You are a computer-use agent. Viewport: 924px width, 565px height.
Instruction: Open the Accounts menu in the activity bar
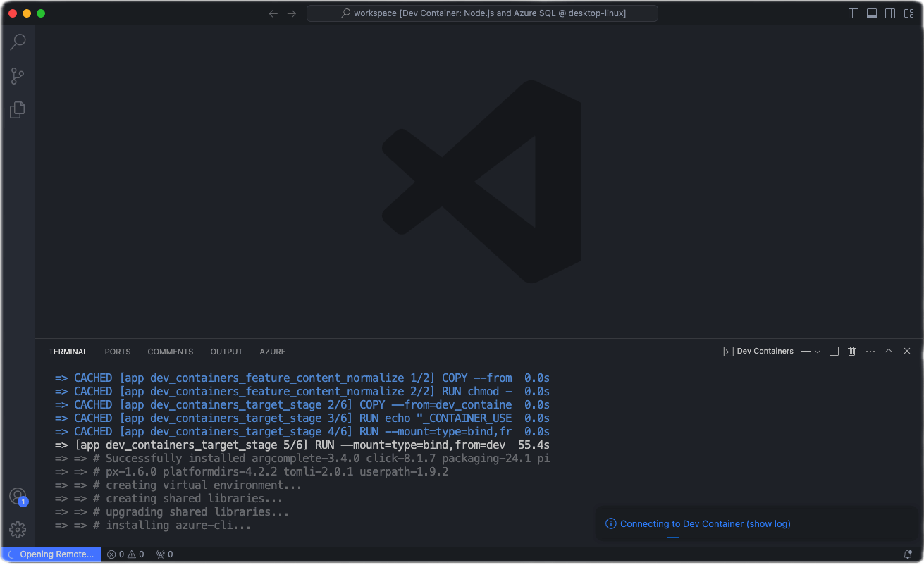(x=18, y=496)
